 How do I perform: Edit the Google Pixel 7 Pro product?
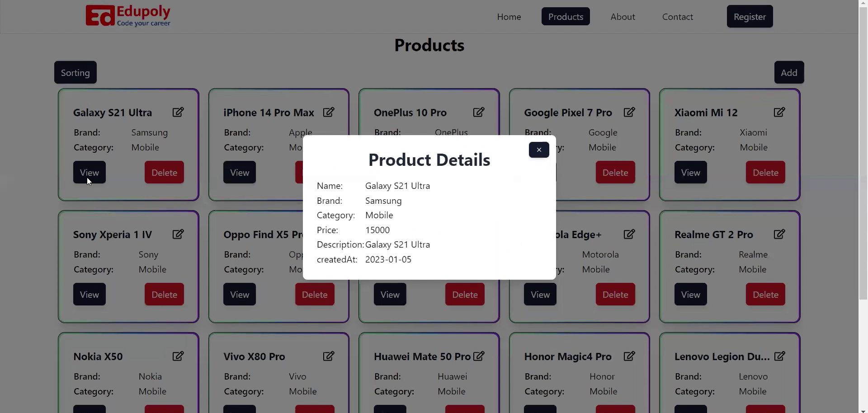pos(629,112)
